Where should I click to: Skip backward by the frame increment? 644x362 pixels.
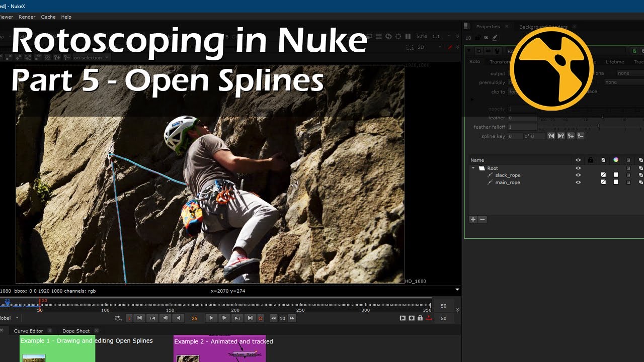click(x=273, y=318)
